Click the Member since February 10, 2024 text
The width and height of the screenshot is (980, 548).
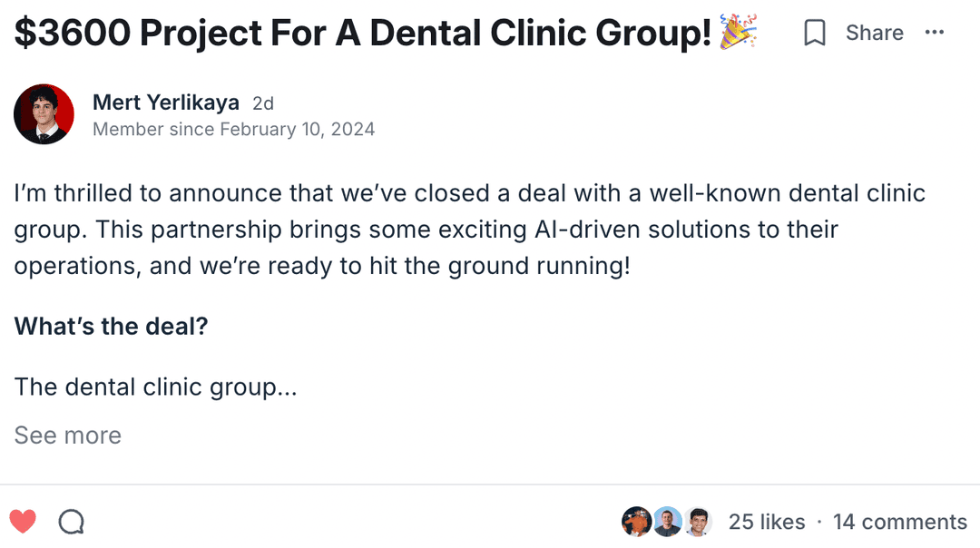[x=233, y=129]
